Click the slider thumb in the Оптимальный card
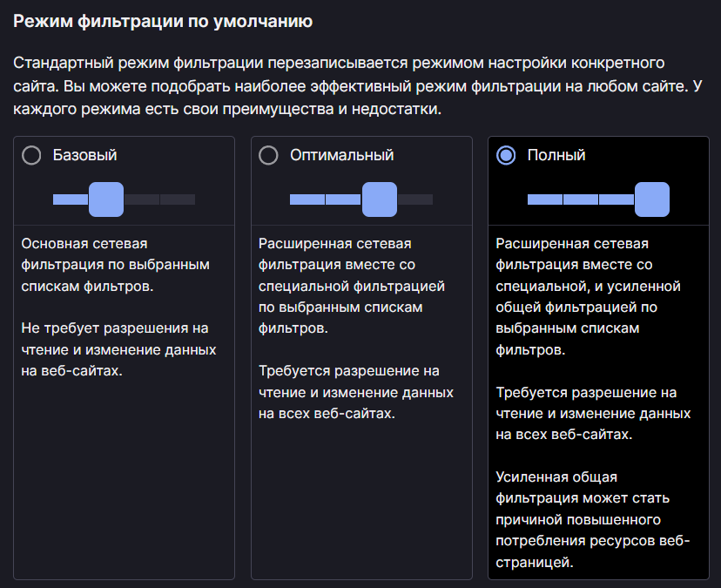 click(x=379, y=199)
